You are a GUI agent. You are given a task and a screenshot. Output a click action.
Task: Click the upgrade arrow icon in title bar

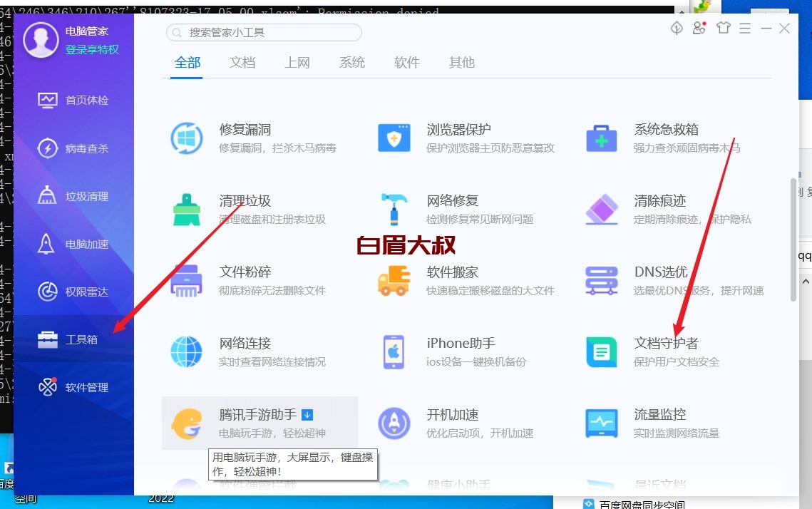coord(677,28)
